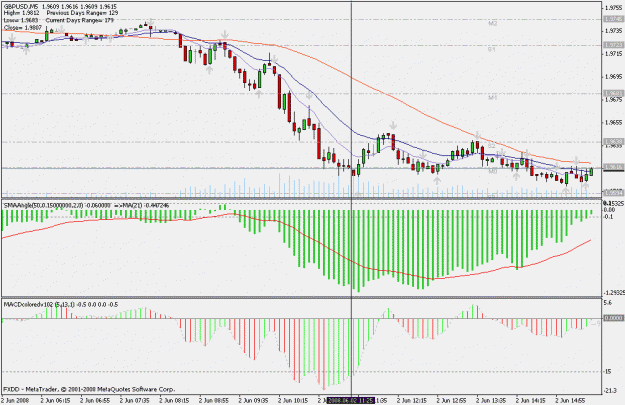The height and width of the screenshot is (405, 625).
Task: Click the "2 Jun 06:15" time label
Action: point(56,401)
